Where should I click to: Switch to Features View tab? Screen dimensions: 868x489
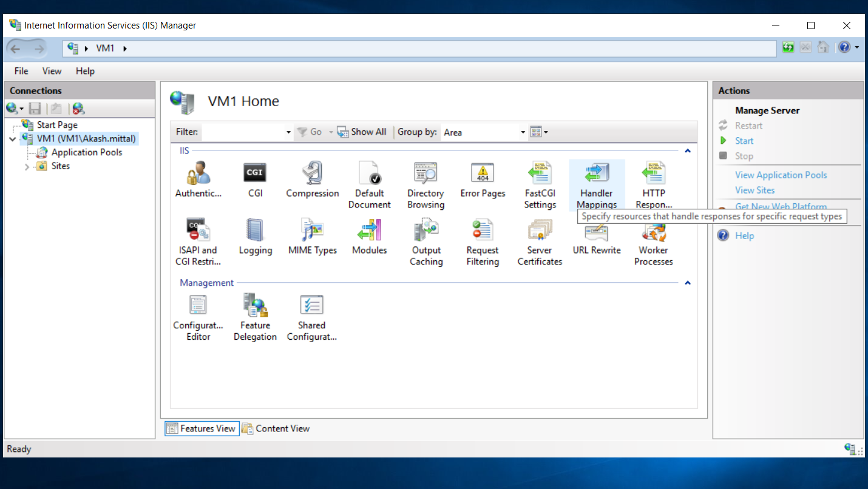(x=202, y=428)
